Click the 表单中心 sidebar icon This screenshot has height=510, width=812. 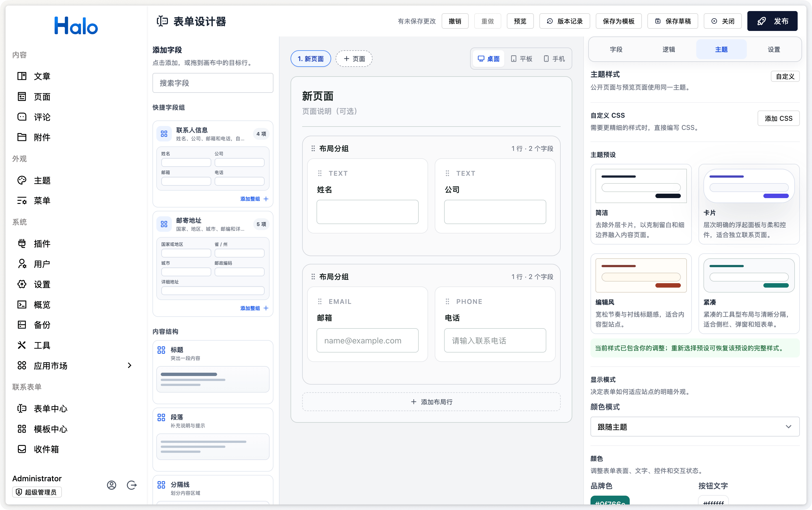tap(22, 409)
